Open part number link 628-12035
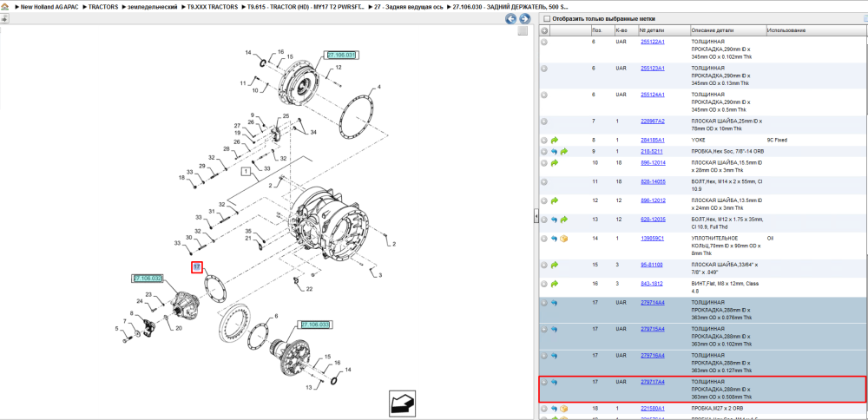 point(653,220)
